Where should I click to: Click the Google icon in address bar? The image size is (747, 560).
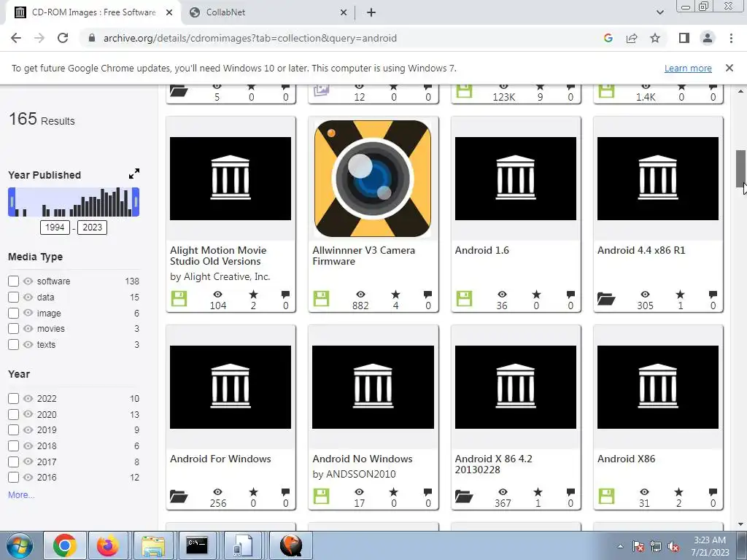pos(608,38)
